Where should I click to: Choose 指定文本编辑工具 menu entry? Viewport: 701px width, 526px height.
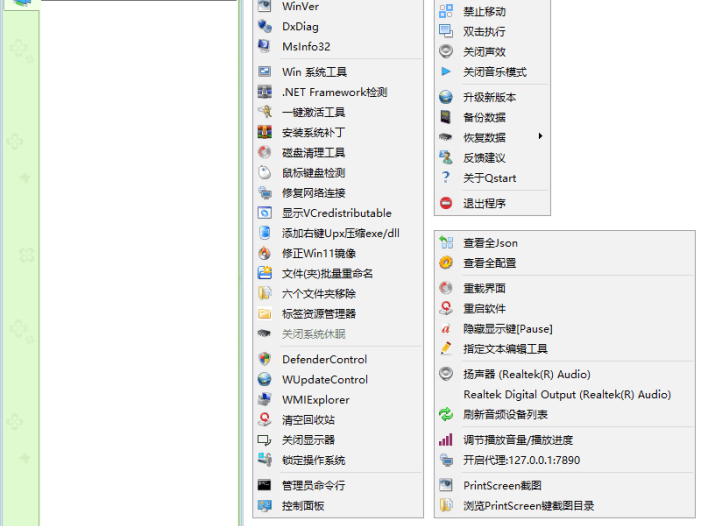click(x=565, y=349)
